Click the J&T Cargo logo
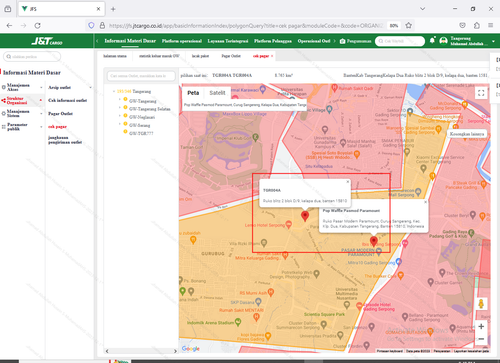The width and height of the screenshot is (500, 363). [47, 41]
